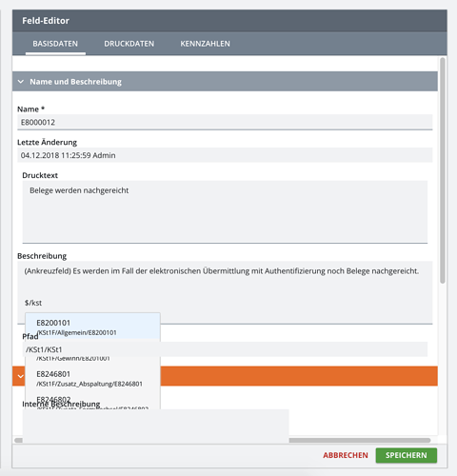Choose the E8200101 autocomplete suggestion
Image resolution: width=457 pixels, height=476 pixels.
tap(92, 327)
